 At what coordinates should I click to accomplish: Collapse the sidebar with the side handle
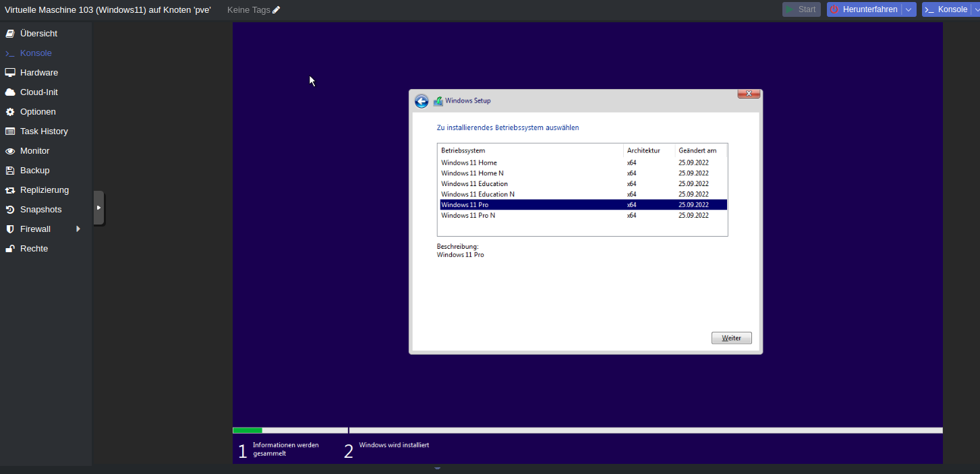(x=98, y=208)
